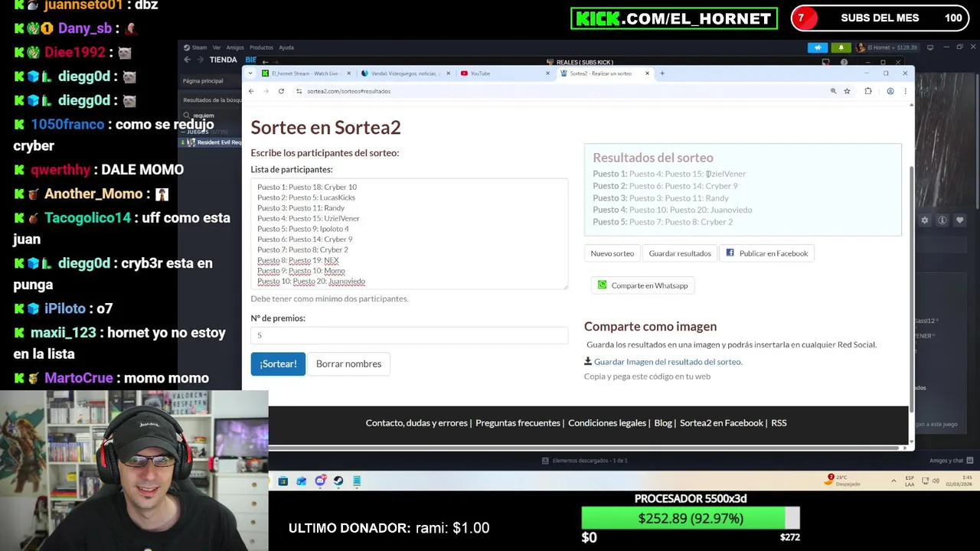Show hidden tray icons chevron
The image size is (980, 551).
[893, 481]
